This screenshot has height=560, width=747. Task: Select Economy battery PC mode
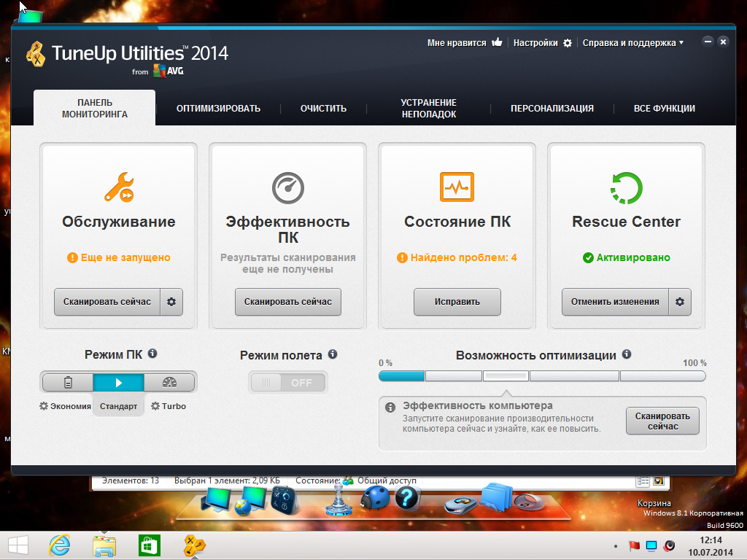68,382
